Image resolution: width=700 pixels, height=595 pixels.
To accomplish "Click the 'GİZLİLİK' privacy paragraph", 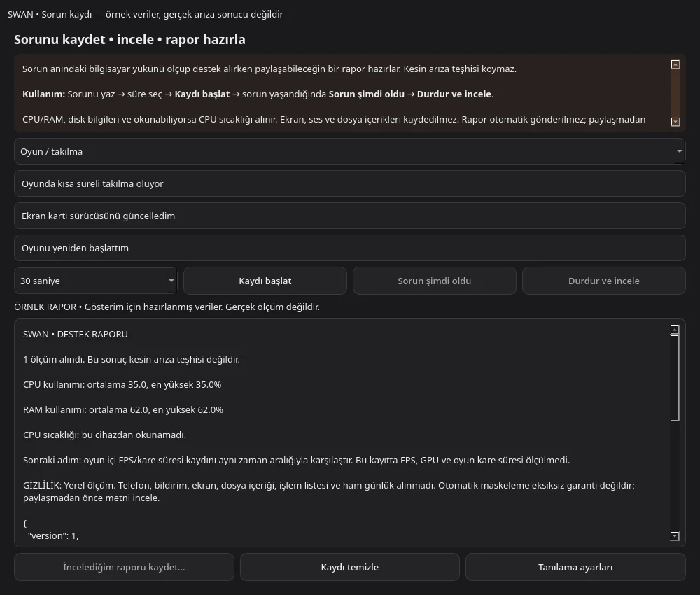I will tap(329, 491).
